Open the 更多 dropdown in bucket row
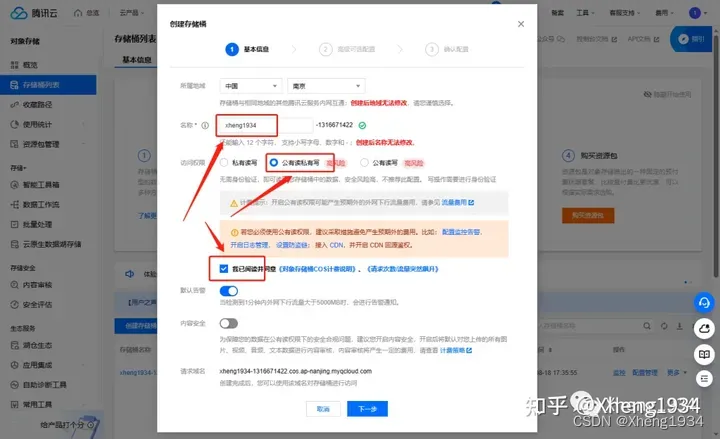 pos(677,372)
